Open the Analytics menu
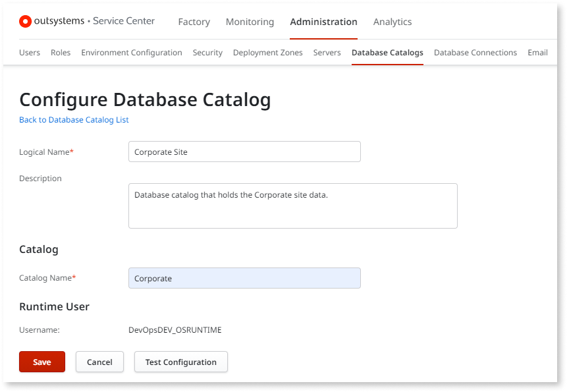 tap(392, 22)
